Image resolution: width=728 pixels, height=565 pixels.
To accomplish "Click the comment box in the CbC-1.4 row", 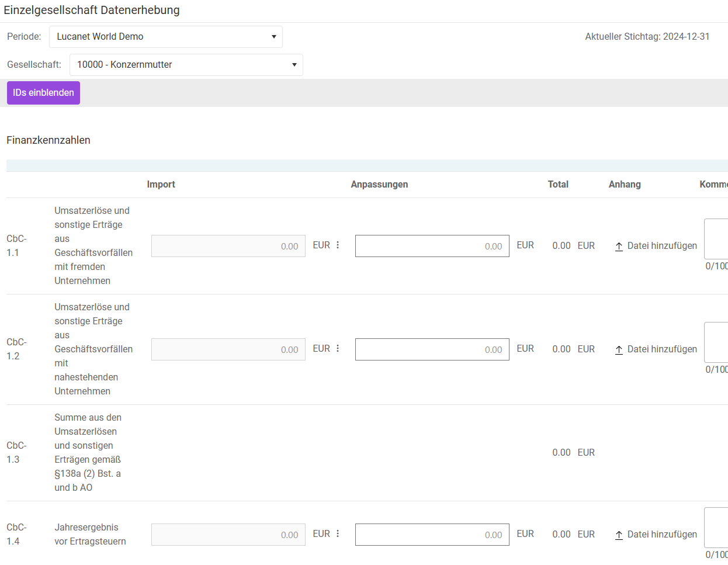I will click(x=716, y=528).
